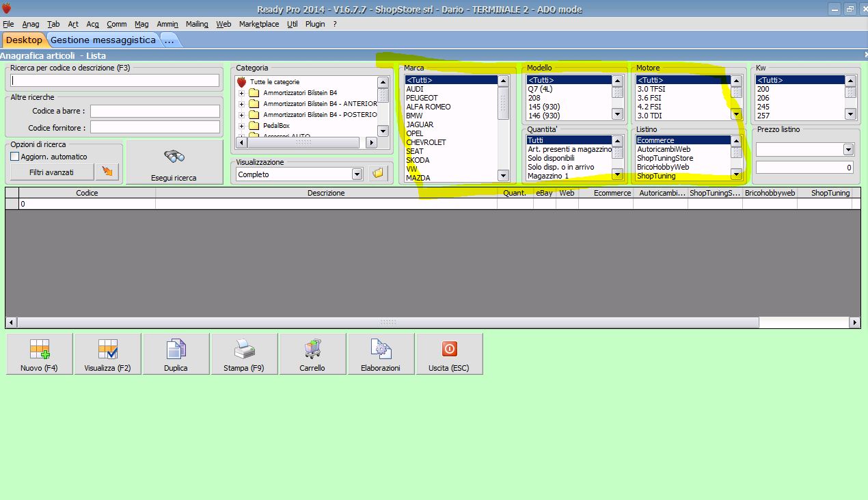
Task: Click the down arrow of the Motore list
Action: tap(736, 114)
